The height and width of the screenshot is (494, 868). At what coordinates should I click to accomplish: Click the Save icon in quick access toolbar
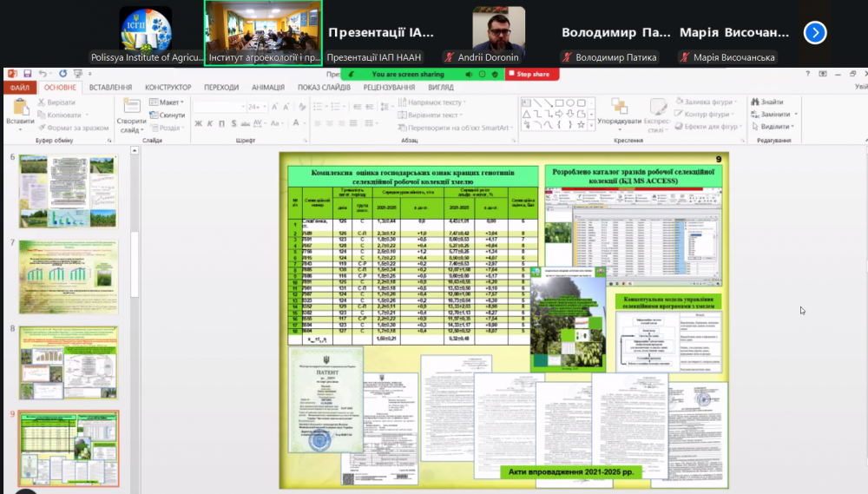point(28,74)
